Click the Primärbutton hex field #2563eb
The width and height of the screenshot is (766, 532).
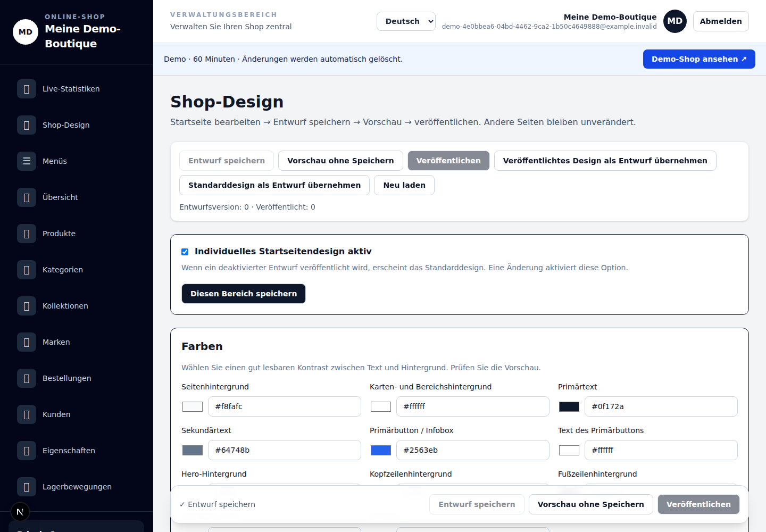click(473, 450)
